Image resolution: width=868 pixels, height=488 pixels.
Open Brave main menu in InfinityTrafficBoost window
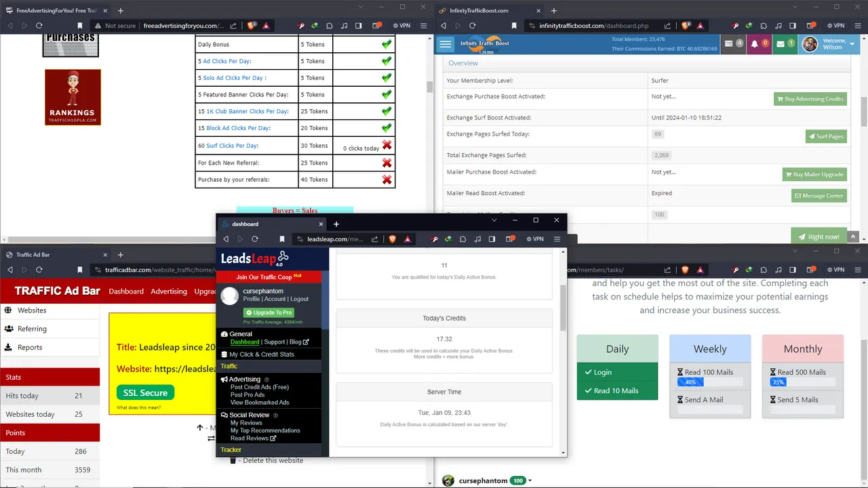click(x=859, y=26)
